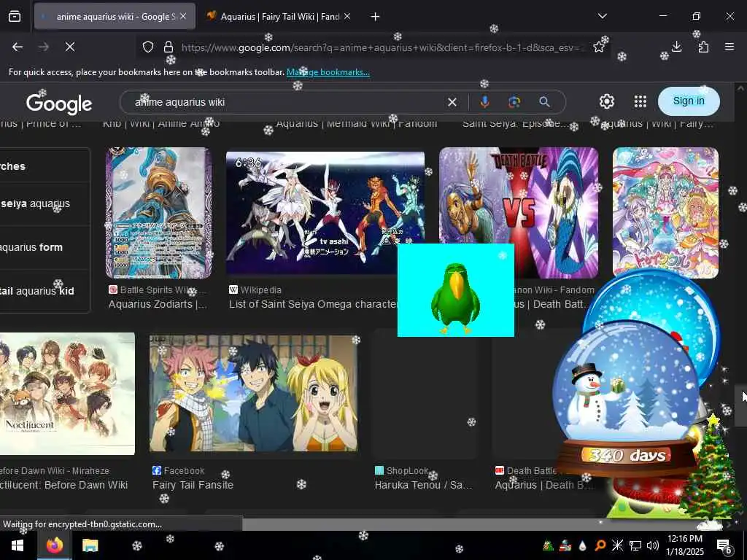Open the volume speaker tray icon
Viewport: 747px width, 560px height.
coord(653,545)
